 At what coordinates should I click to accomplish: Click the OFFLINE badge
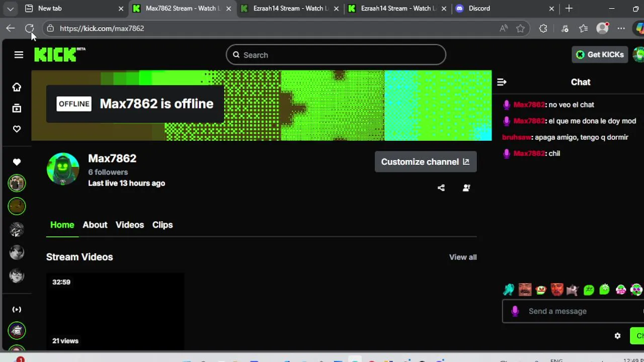(74, 104)
